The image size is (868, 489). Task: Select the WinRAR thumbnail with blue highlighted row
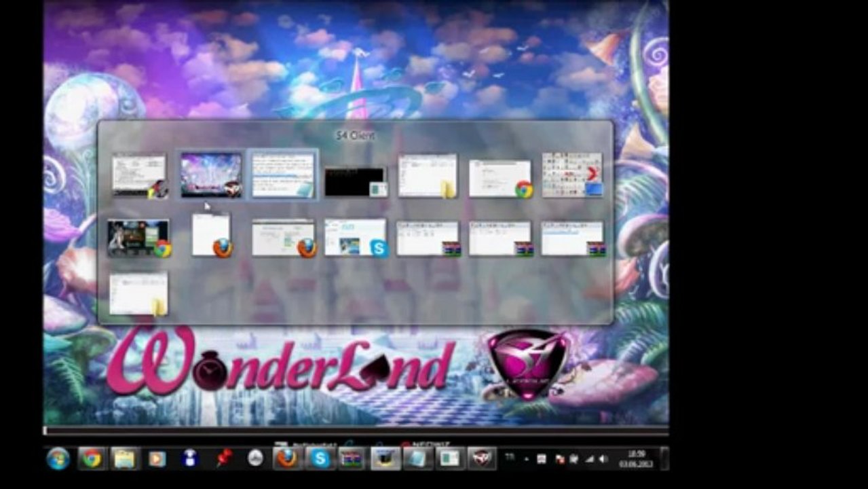[x=573, y=238]
